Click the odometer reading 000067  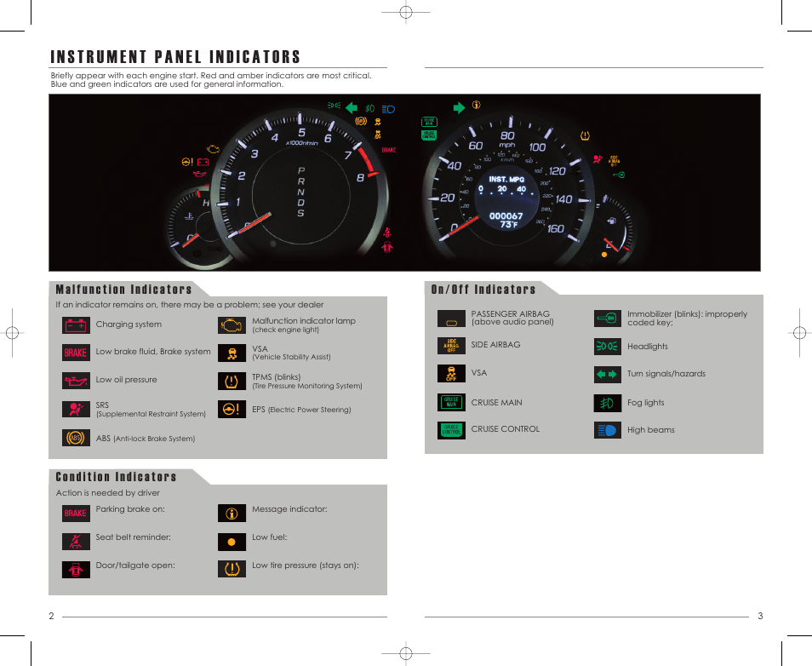506,215
